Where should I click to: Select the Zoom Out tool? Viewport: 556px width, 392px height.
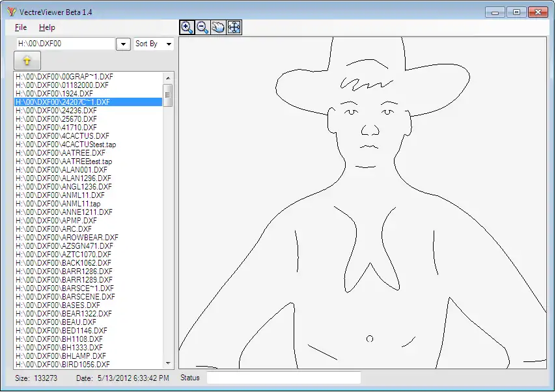(202, 27)
